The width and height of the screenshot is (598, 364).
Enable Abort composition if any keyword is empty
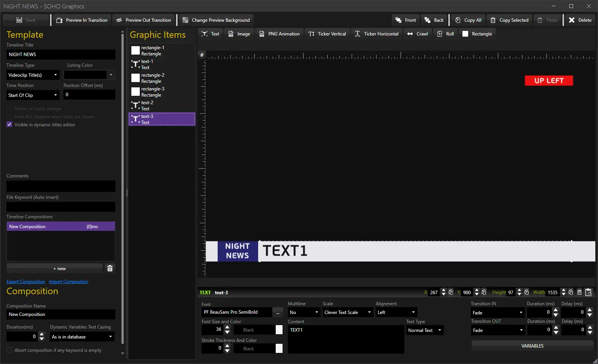point(10,350)
